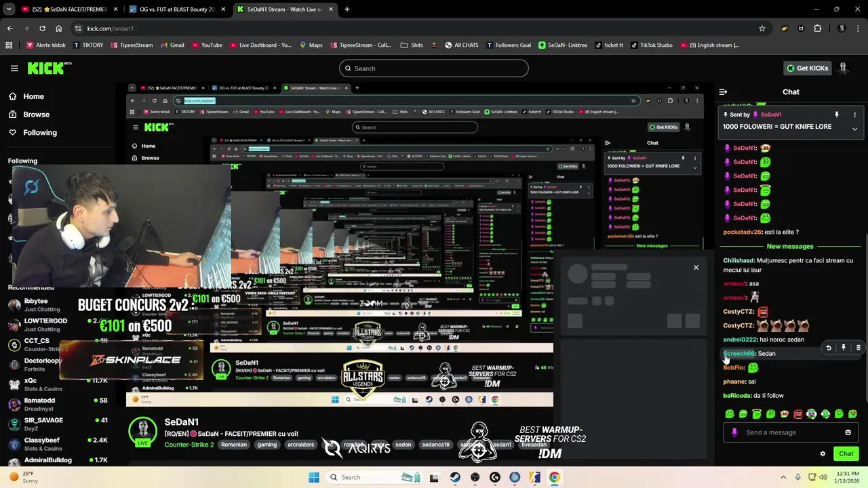Open the Shits bookmarks folder

click(x=412, y=45)
